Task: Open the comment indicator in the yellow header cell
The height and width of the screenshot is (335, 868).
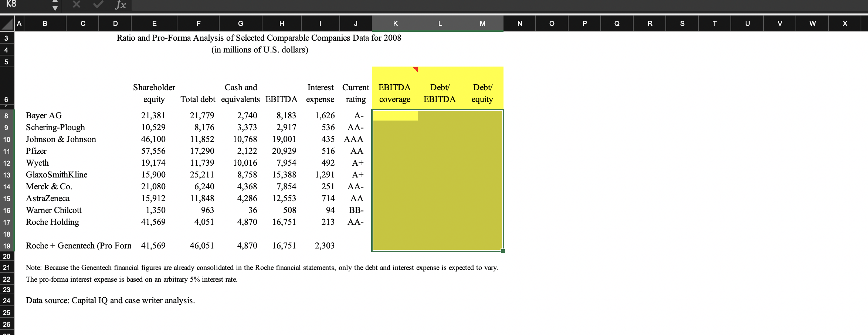Action: (416, 68)
